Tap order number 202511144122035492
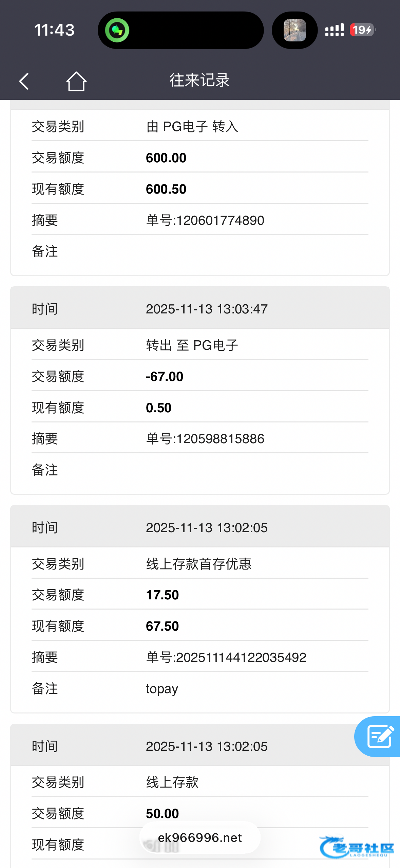The width and height of the screenshot is (400, 868). [x=226, y=657]
